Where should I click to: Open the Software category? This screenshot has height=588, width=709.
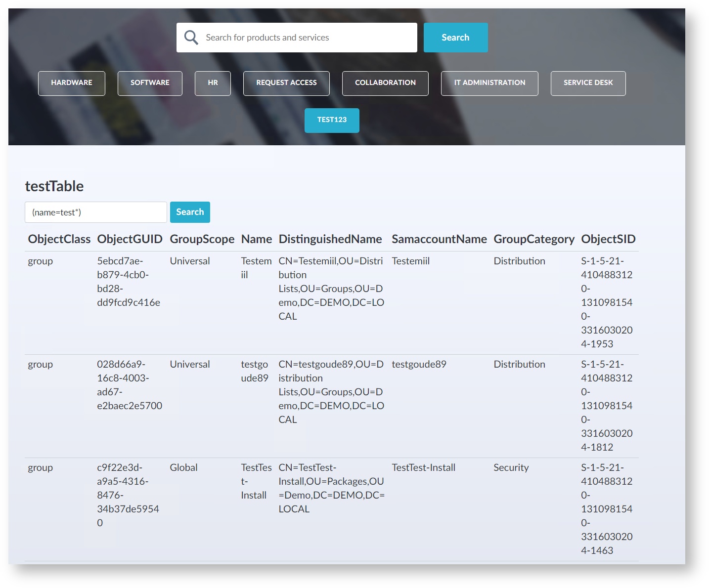150,83
